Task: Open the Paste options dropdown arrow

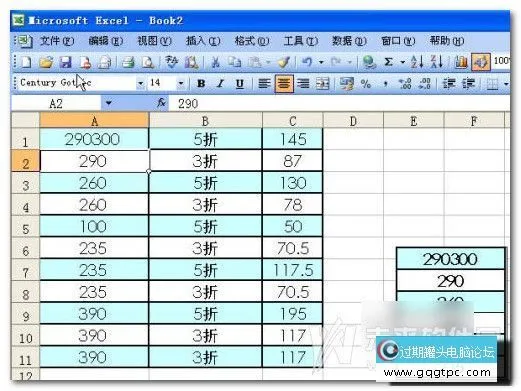Action: pos(268,62)
